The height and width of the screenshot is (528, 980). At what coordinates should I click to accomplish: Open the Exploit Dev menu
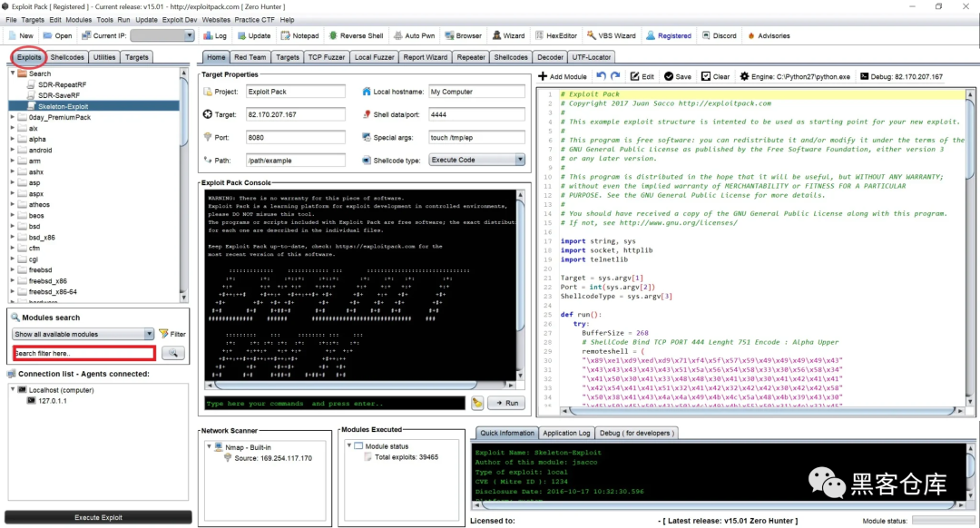(180, 20)
